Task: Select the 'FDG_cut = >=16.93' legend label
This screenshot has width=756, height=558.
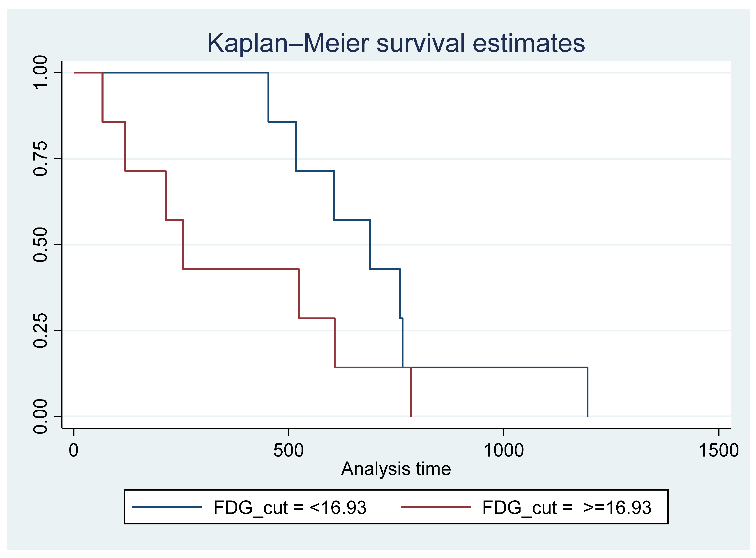Action: tap(567, 508)
